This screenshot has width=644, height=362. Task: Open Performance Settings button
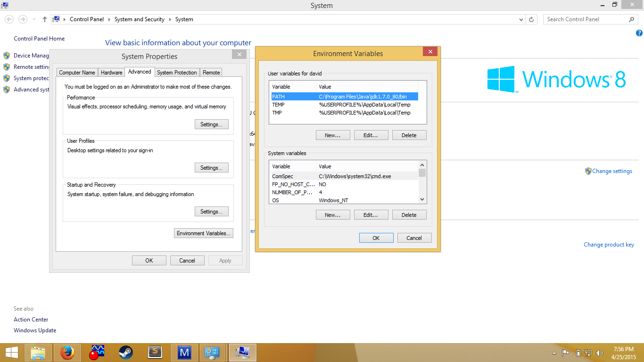(x=212, y=124)
